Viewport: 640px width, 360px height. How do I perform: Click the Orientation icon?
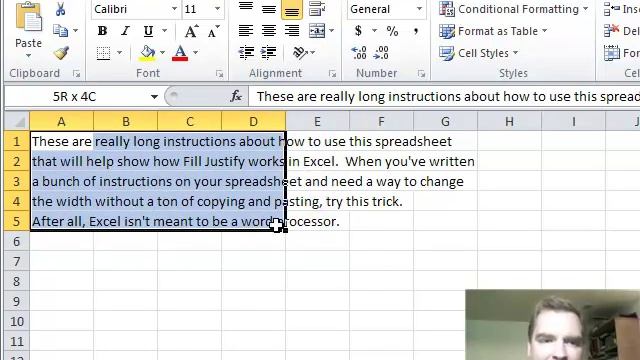[x=300, y=53]
